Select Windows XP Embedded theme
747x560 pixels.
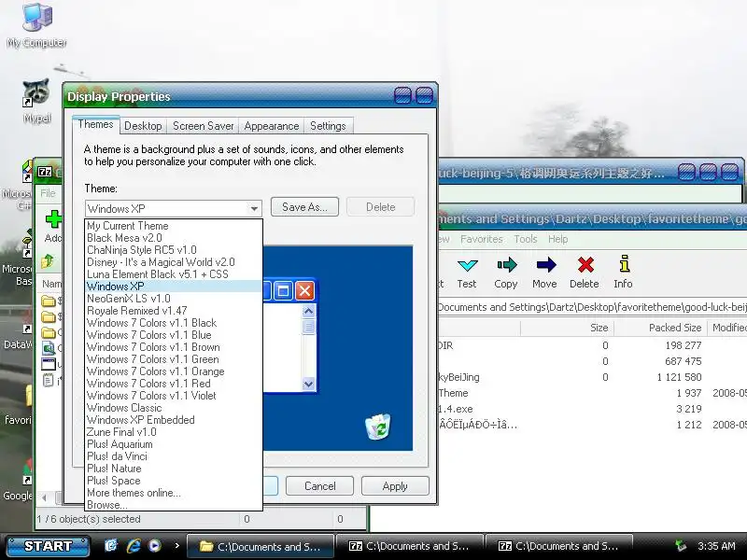[x=174, y=420]
